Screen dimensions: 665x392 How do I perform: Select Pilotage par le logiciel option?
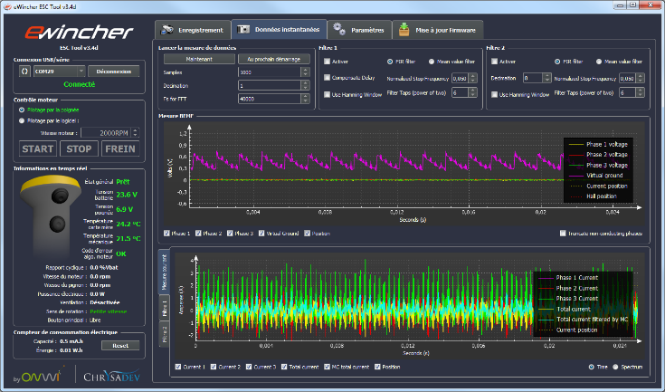(x=22, y=121)
